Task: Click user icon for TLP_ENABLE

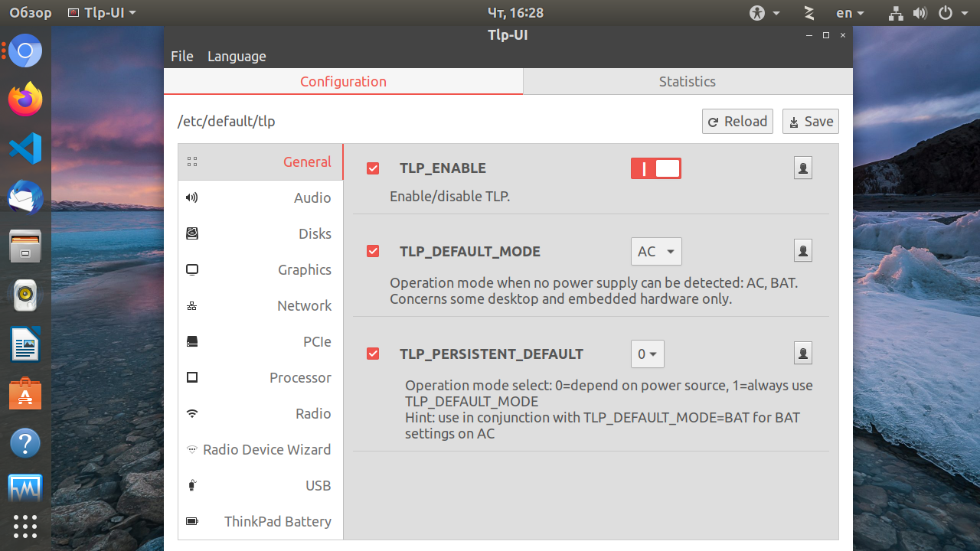Action: point(803,168)
